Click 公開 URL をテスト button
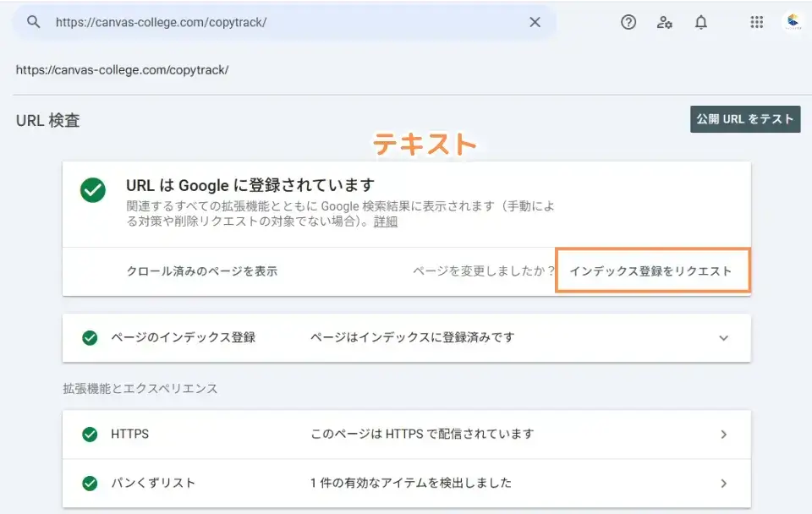Screen dimensions: 812x514 pos(745,119)
